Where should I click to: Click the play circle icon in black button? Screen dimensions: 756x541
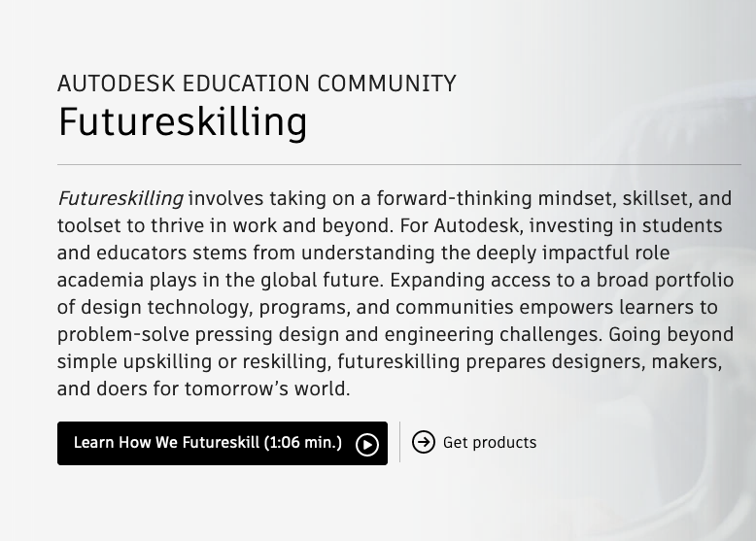click(x=367, y=444)
